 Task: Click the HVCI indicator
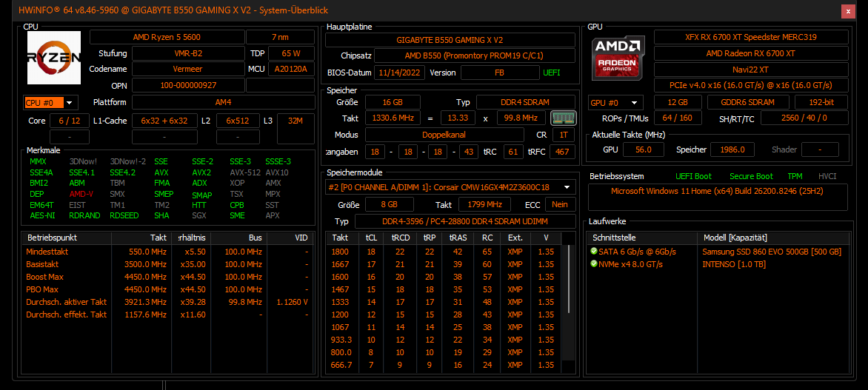827,176
